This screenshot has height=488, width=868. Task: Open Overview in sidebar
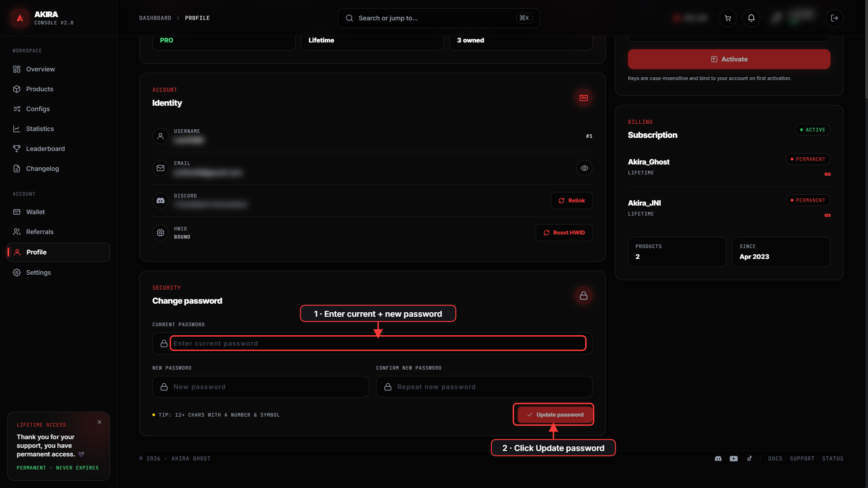click(x=58, y=69)
